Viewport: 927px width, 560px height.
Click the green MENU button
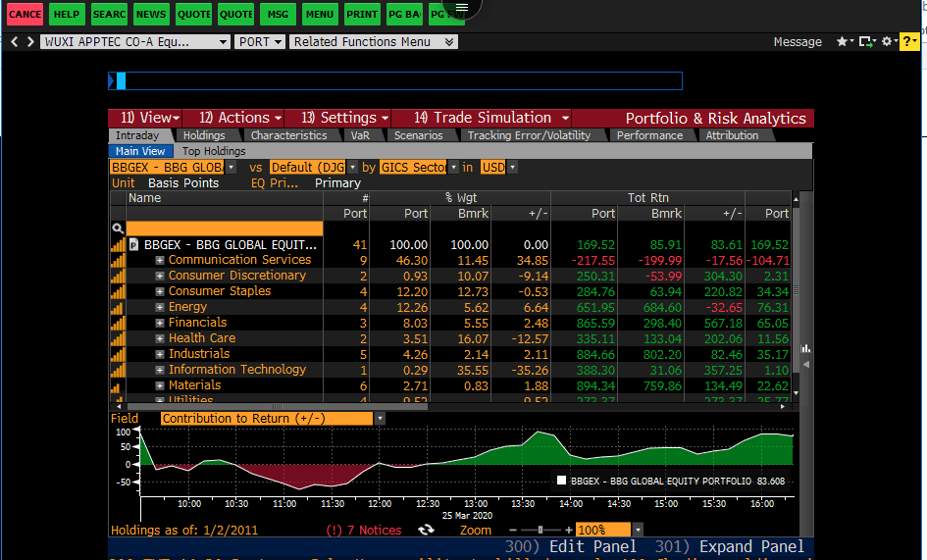[320, 14]
